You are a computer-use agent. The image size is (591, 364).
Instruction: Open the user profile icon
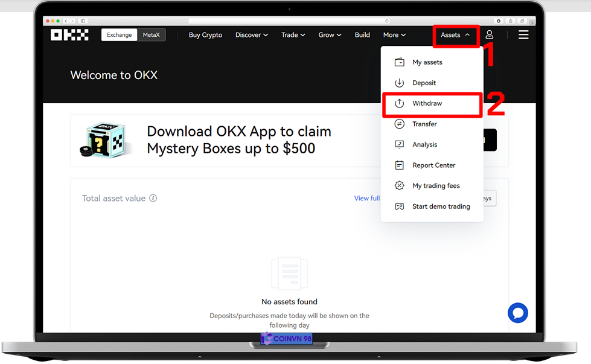point(490,35)
